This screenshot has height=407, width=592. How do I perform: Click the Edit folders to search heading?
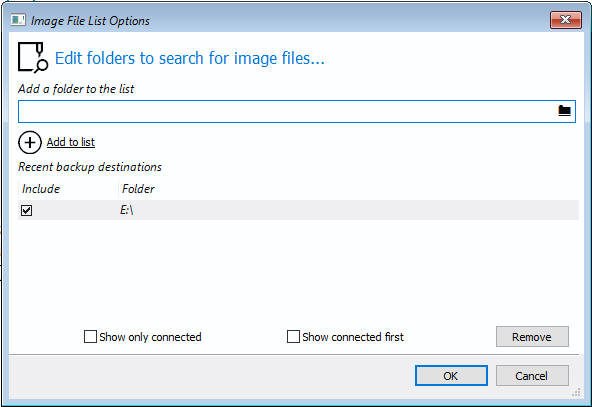(190, 58)
